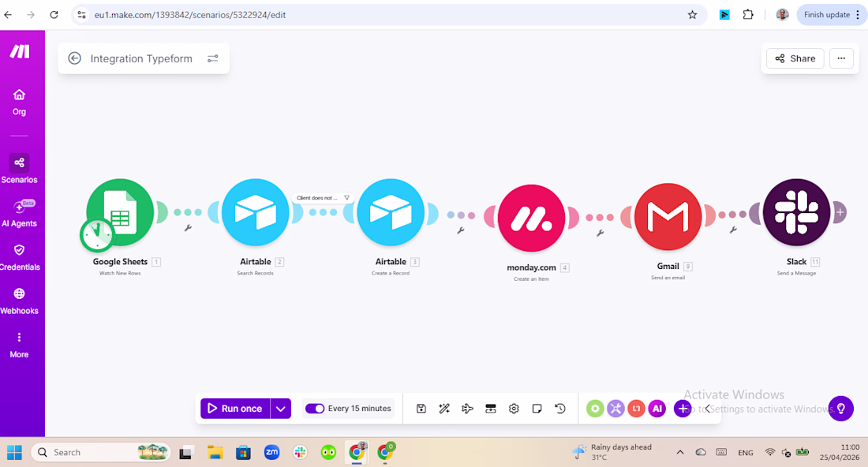Click wrench between monday.com and Gmail
The image size is (868, 467).
click(x=600, y=233)
